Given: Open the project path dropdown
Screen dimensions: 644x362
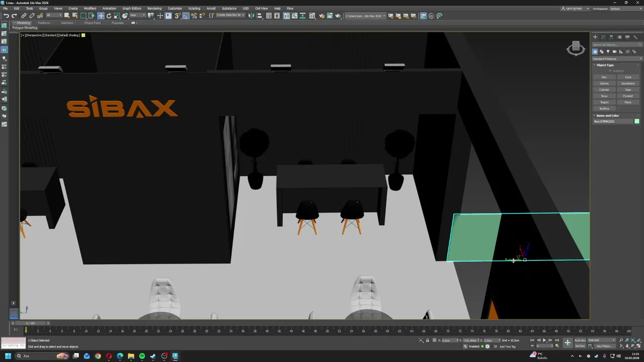Looking at the screenshot, I should tap(365, 16).
